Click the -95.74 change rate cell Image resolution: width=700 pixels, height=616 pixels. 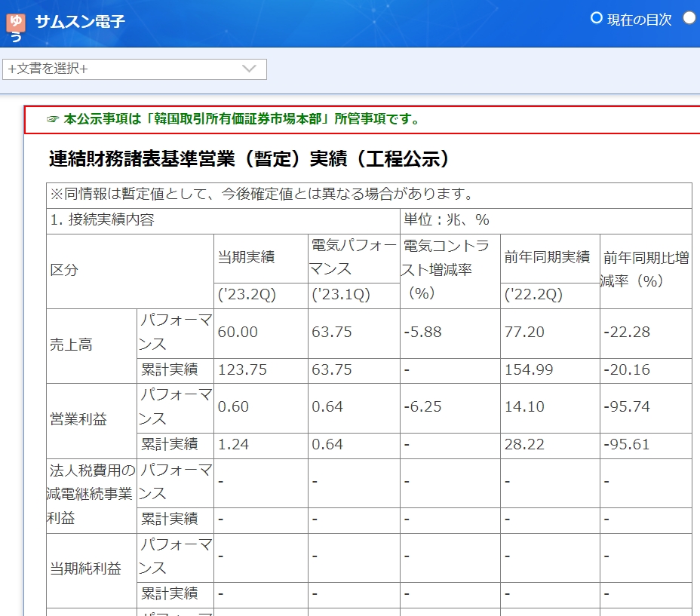click(626, 407)
